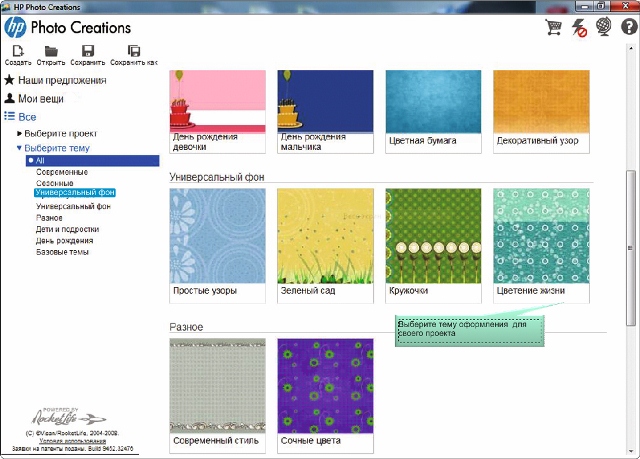
Task: Click the HP logo
Action: point(15,28)
